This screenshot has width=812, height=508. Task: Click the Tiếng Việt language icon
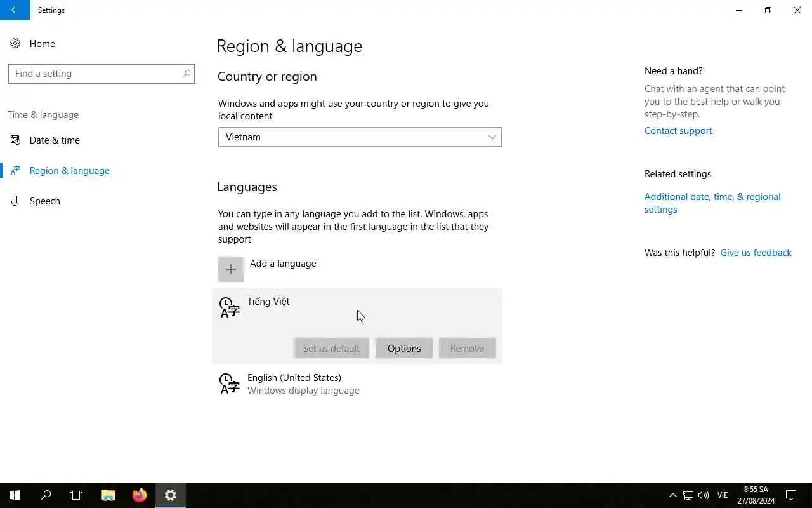(x=229, y=307)
